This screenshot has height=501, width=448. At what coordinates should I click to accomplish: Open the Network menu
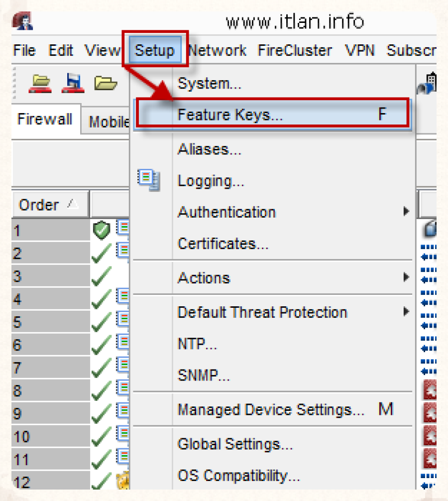coord(217,50)
